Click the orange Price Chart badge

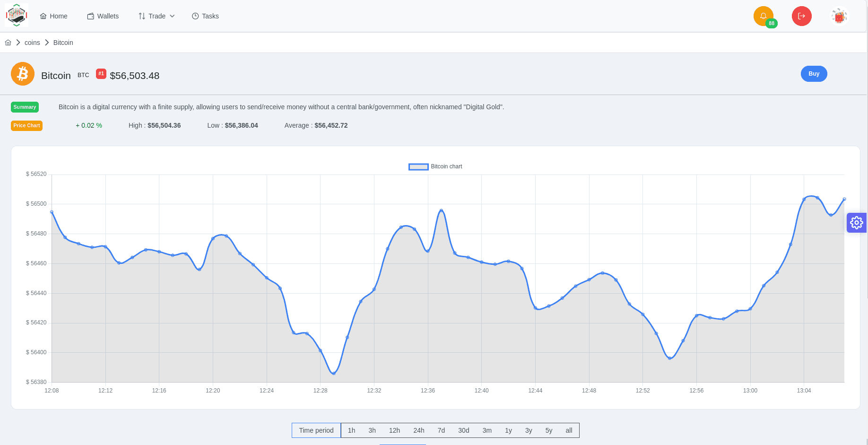point(26,126)
